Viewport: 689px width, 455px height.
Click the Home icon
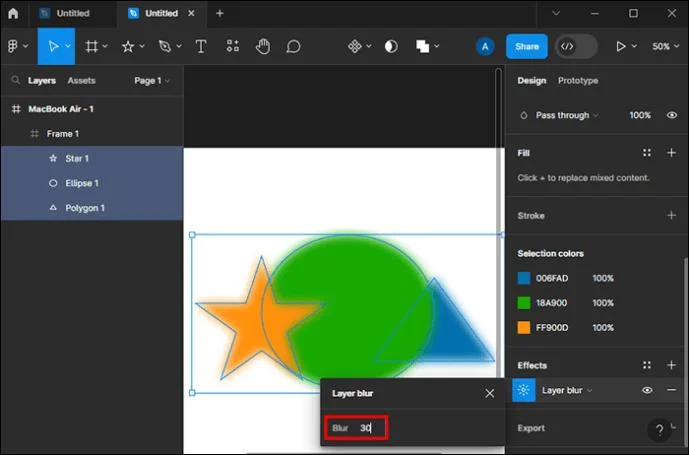click(13, 13)
